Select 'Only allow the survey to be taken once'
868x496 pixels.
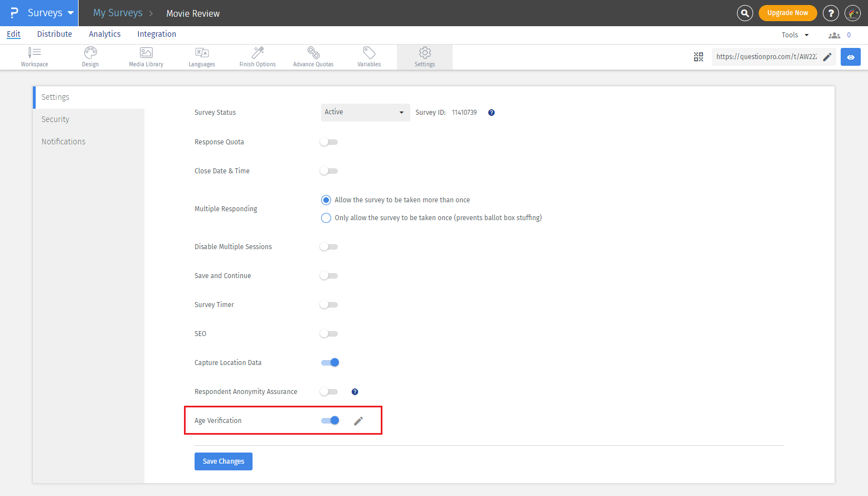326,218
